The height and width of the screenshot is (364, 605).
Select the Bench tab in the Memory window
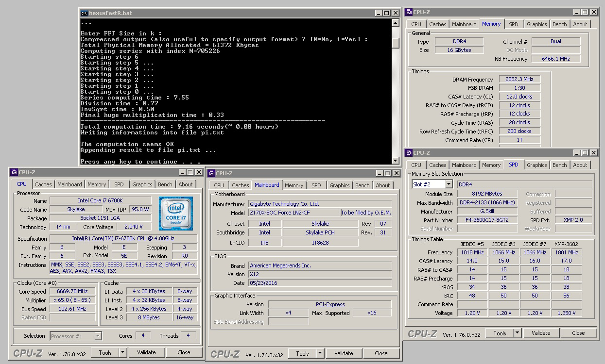point(559,24)
